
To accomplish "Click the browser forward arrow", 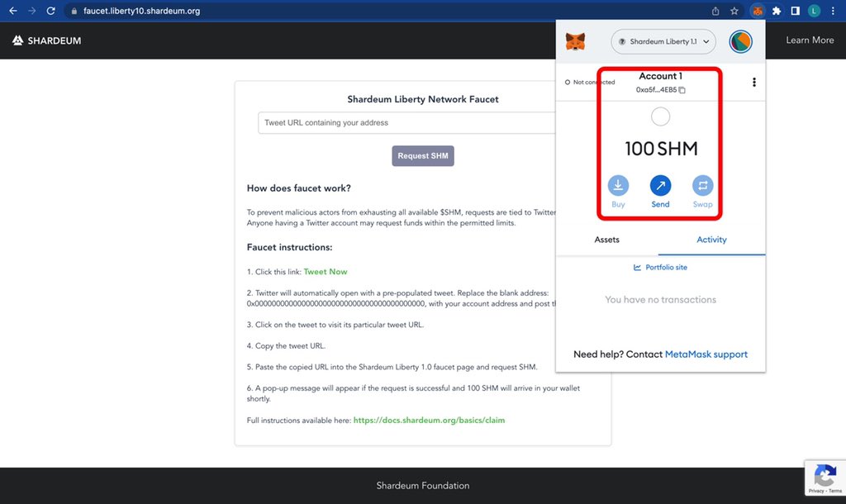I will click(32, 11).
